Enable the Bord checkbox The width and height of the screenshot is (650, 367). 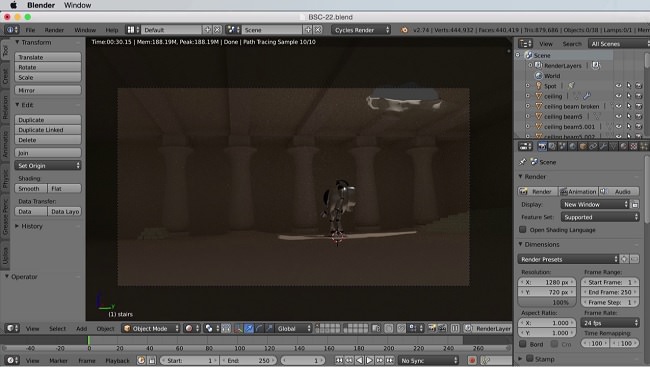(523, 344)
